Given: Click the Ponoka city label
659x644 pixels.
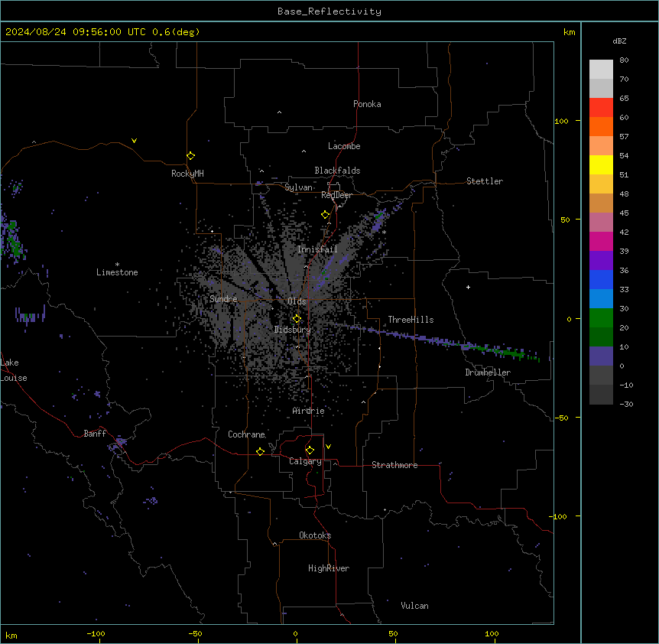Looking at the screenshot, I should coord(367,104).
